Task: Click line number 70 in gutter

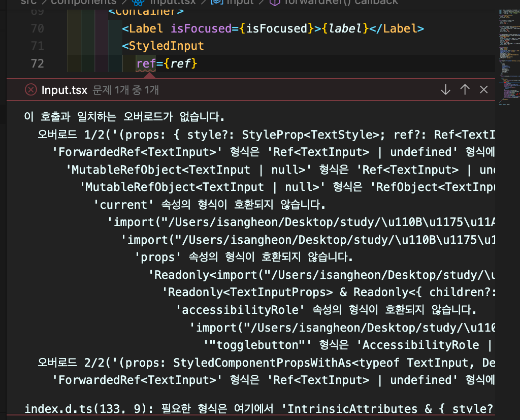Action: coord(37,28)
